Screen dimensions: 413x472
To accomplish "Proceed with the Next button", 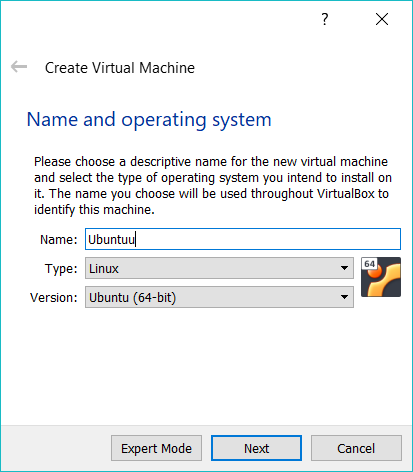I will [256, 448].
